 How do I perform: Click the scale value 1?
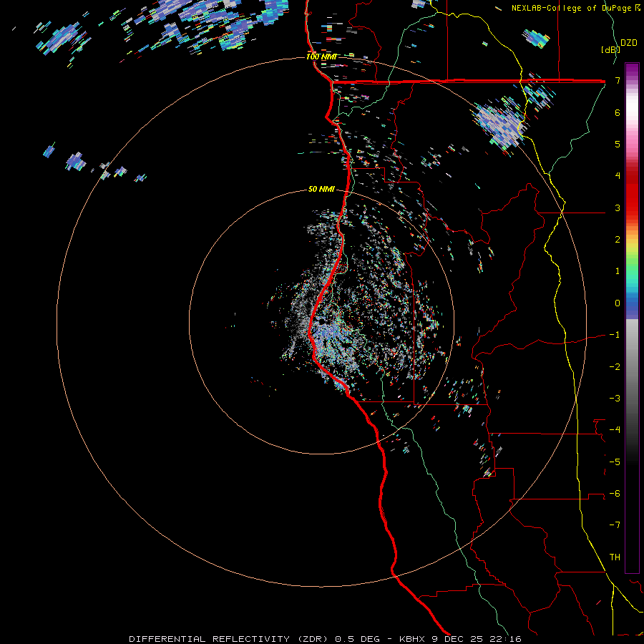(618, 271)
